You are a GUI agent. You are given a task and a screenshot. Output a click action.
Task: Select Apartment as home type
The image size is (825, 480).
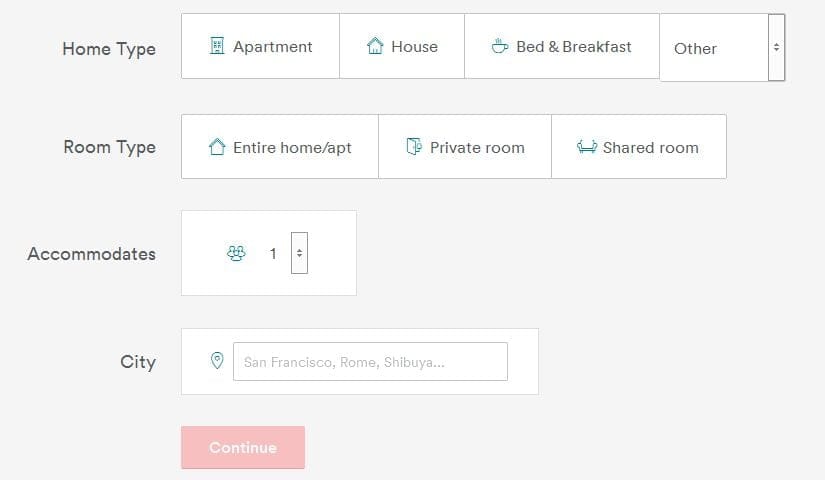[x=260, y=46]
